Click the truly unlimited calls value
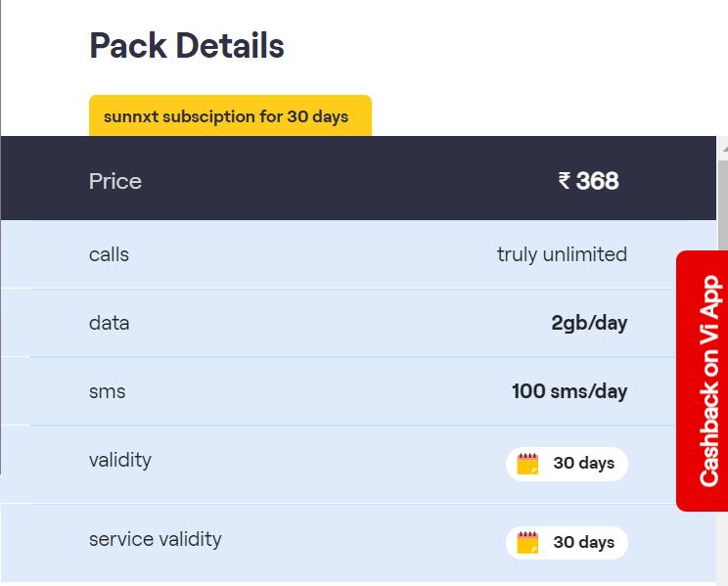Viewport: 728px width, 586px height. pos(562,254)
